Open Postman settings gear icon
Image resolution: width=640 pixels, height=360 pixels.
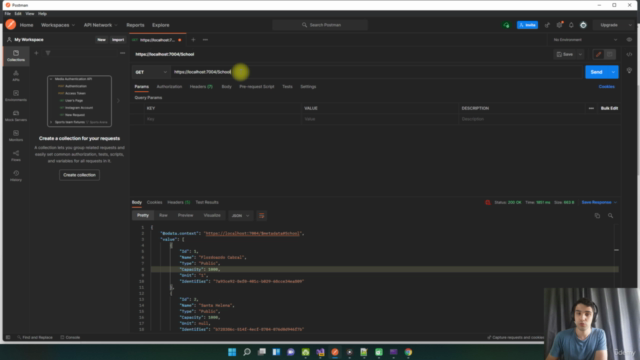tap(560, 25)
